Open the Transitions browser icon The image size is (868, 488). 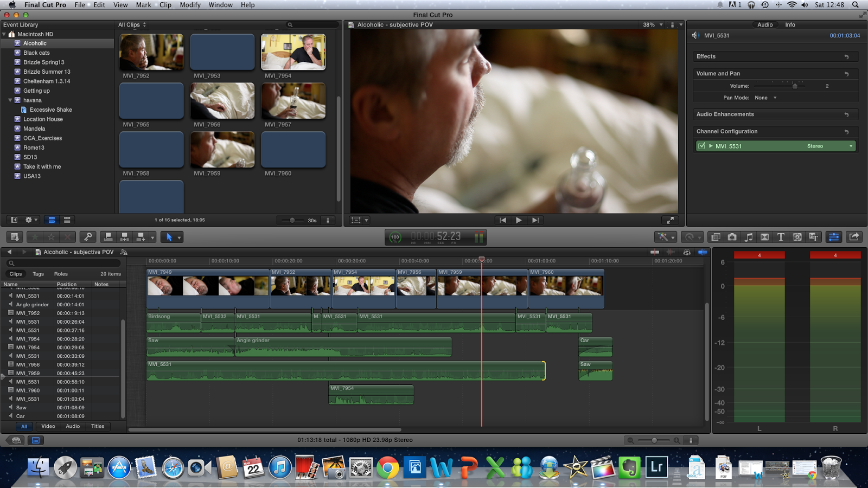point(764,237)
